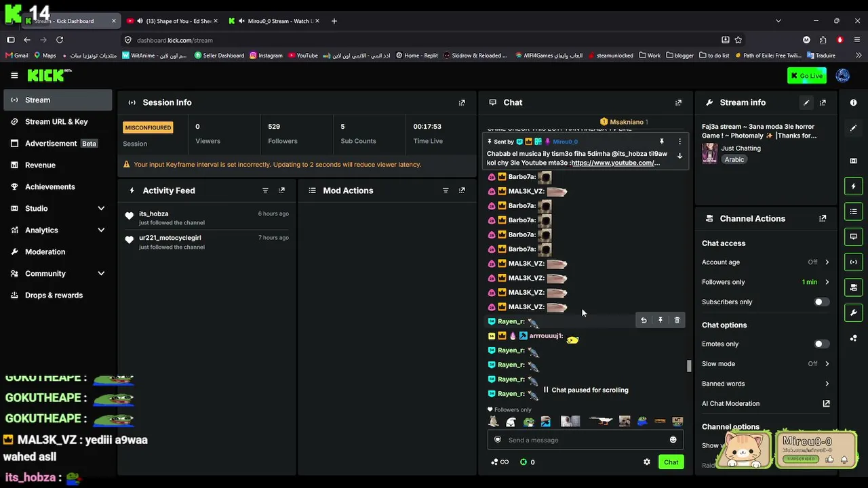Open the profile avatar menu
The image size is (868, 488).
point(843,75)
